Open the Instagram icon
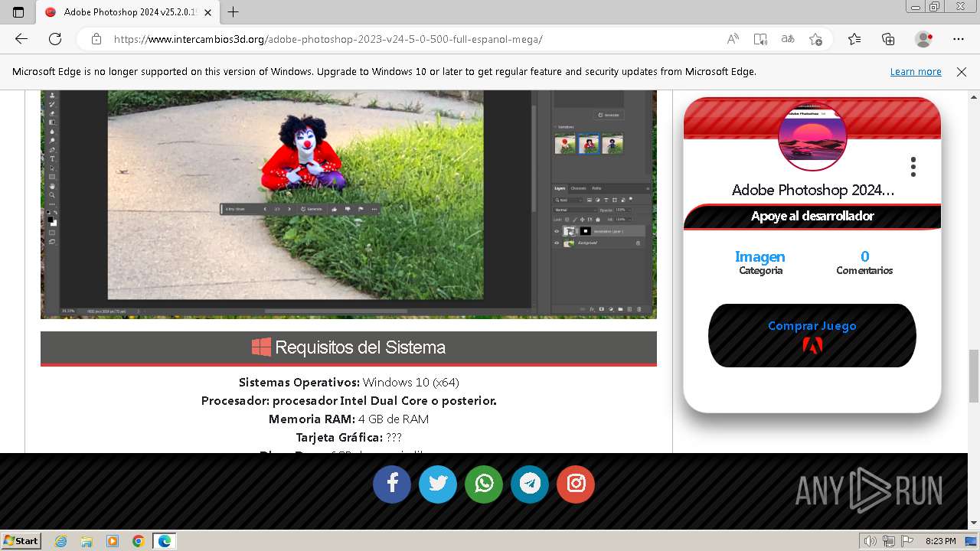The width and height of the screenshot is (980, 551). (x=576, y=484)
